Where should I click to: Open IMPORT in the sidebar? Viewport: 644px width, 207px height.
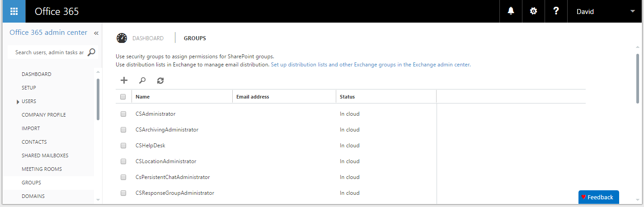click(31, 128)
